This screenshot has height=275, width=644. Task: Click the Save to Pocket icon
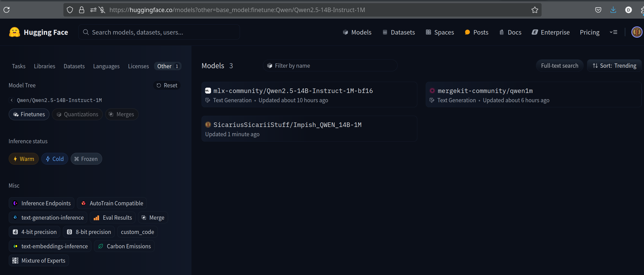pyautogui.click(x=598, y=10)
